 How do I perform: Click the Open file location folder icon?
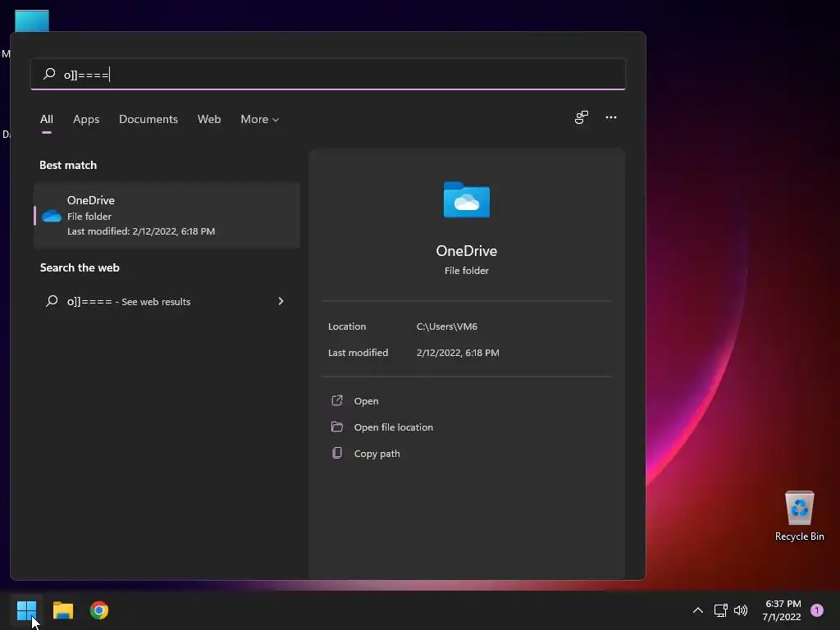(x=337, y=427)
